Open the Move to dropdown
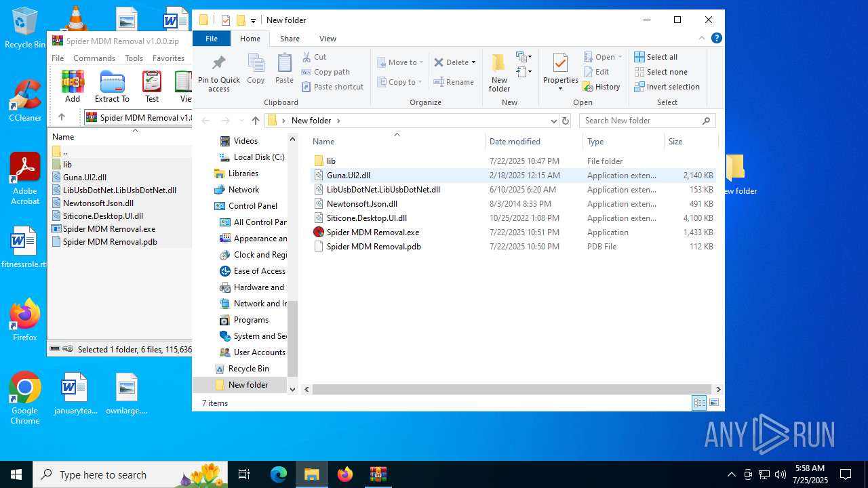868x488 pixels. [400, 62]
